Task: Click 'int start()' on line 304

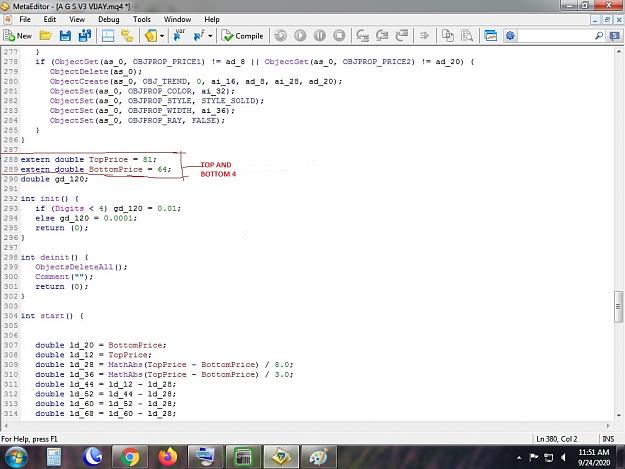Action: [x=47, y=316]
